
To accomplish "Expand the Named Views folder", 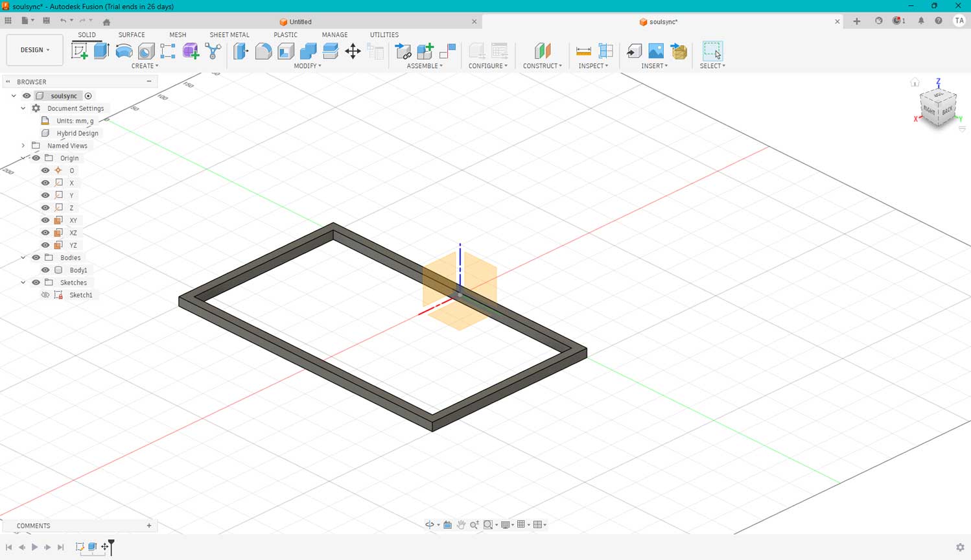I will pos(23,146).
